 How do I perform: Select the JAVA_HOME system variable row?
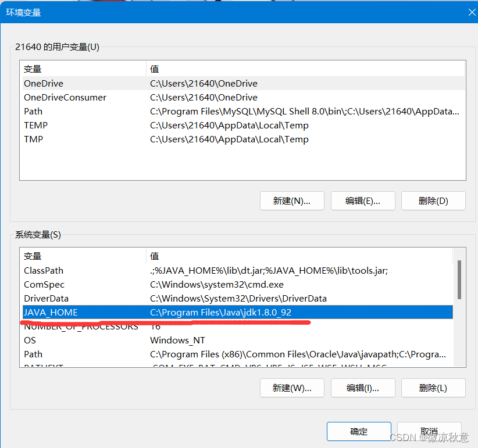pyautogui.click(x=238, y=312)
